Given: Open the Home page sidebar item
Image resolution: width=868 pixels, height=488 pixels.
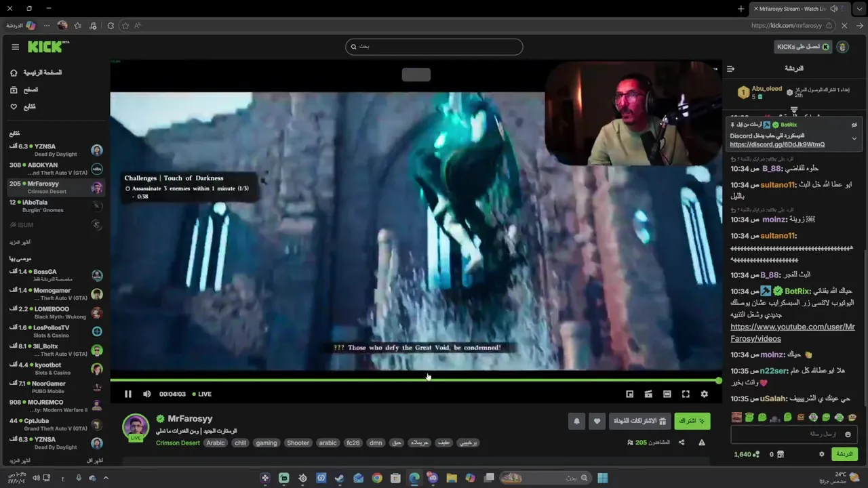Looking at the screenshot, I should point(35,73).
